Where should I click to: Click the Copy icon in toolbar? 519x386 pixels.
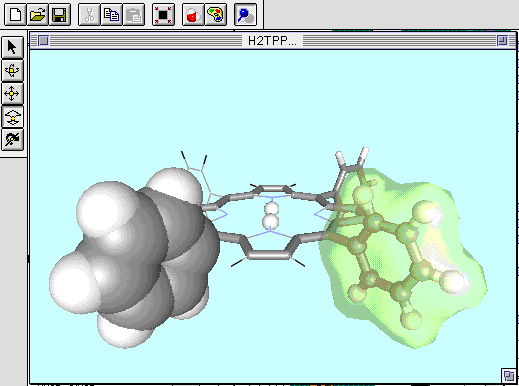(111, 15)
